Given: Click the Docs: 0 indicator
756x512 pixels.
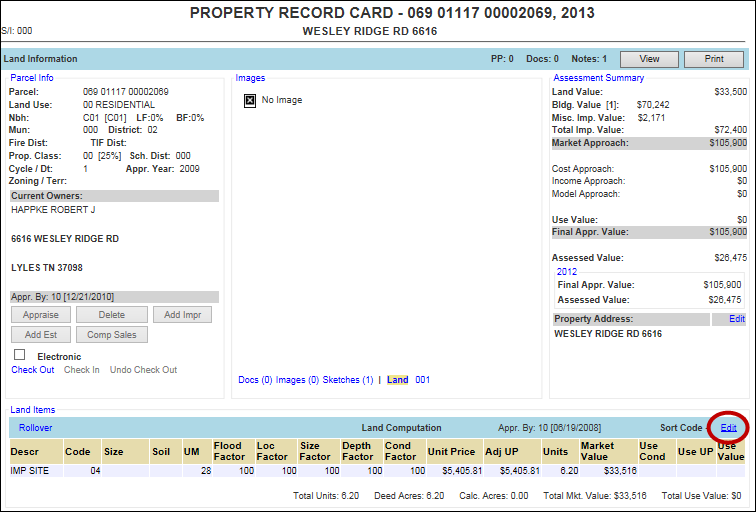Looking at the screenshot, I should coord(542,59).
